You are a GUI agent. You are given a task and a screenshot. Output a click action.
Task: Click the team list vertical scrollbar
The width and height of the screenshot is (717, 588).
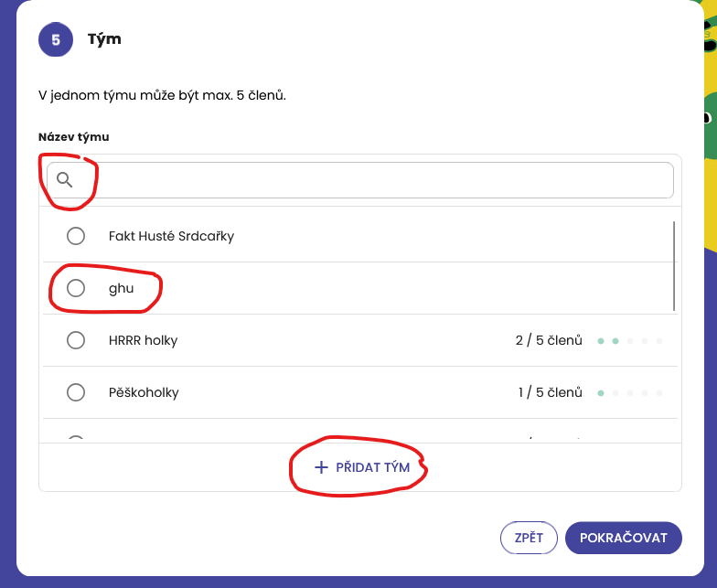(674, 265)
